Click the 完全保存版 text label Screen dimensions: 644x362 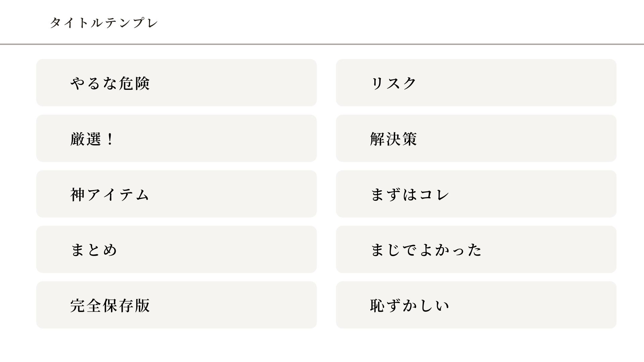(110, 306)
